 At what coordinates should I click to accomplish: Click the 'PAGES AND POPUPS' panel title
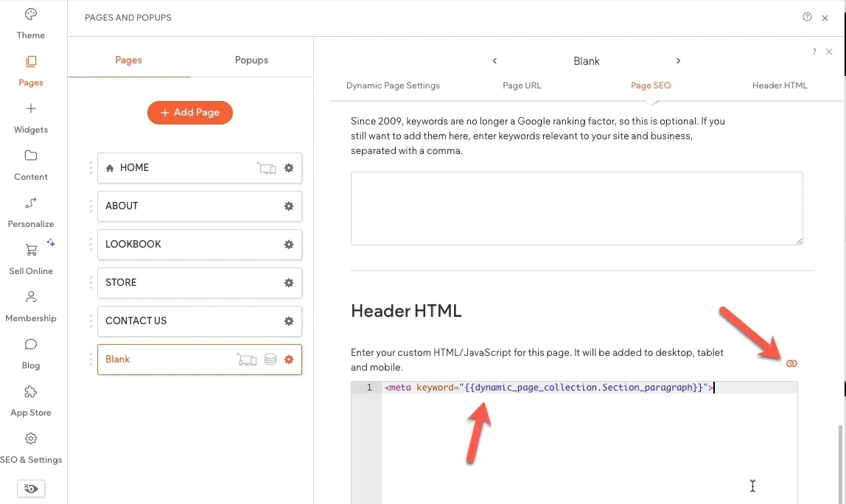pyautogui.click(x=128, y=17)
